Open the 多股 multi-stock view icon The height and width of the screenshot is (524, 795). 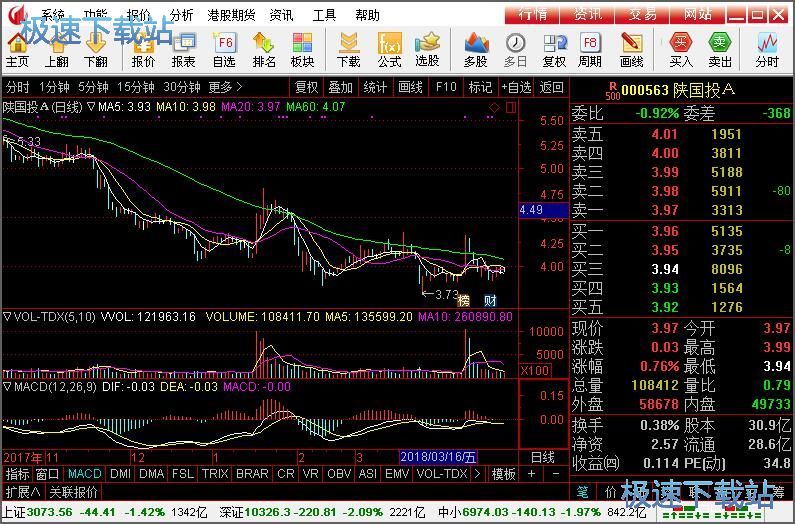pyautogui.click(x=476, y=49)
